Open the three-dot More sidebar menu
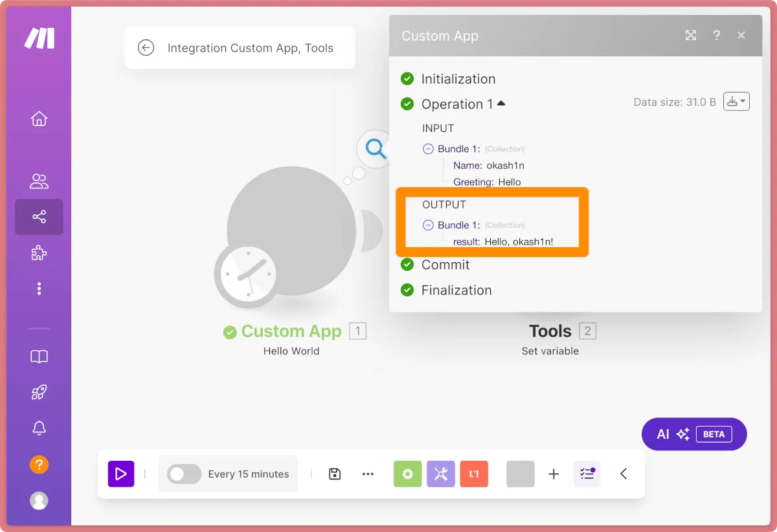 point(39,289)
